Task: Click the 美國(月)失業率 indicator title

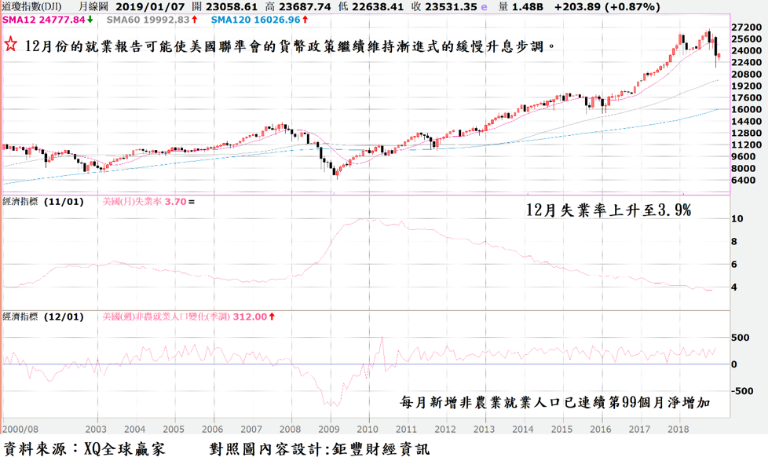Action: [132, 201]
